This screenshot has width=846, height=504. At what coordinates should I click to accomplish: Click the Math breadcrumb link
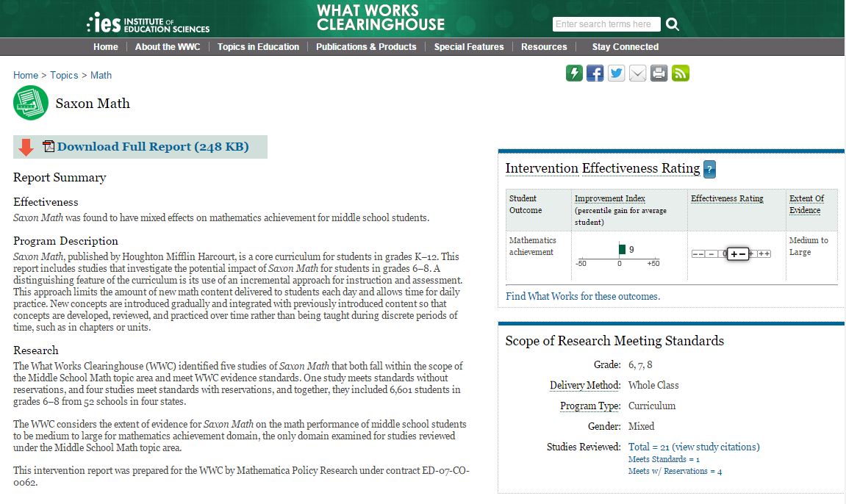101,75
